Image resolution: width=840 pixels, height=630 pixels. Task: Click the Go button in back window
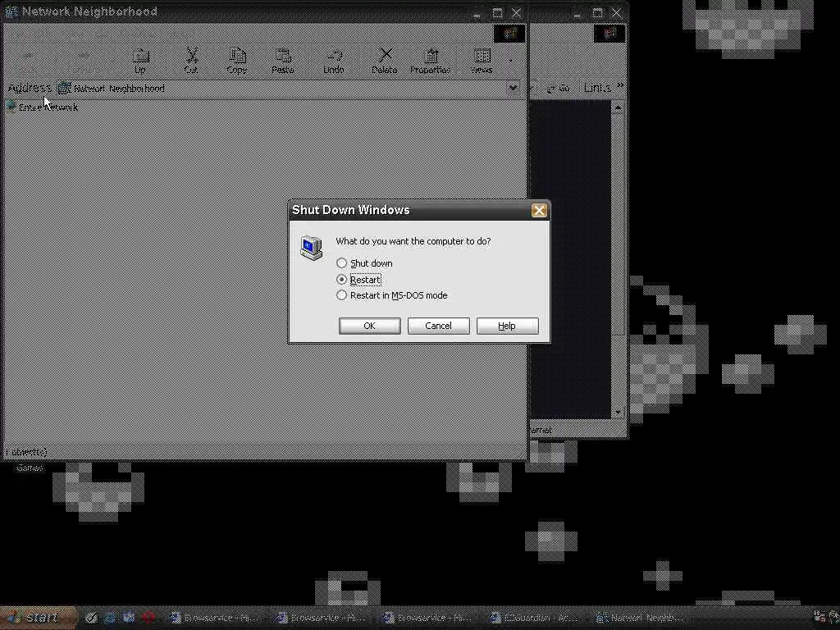point(558,88)
